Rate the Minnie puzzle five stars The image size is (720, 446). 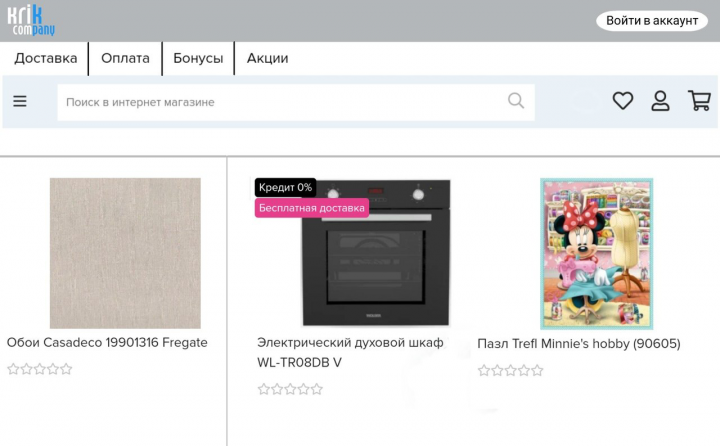coord(537,370)
